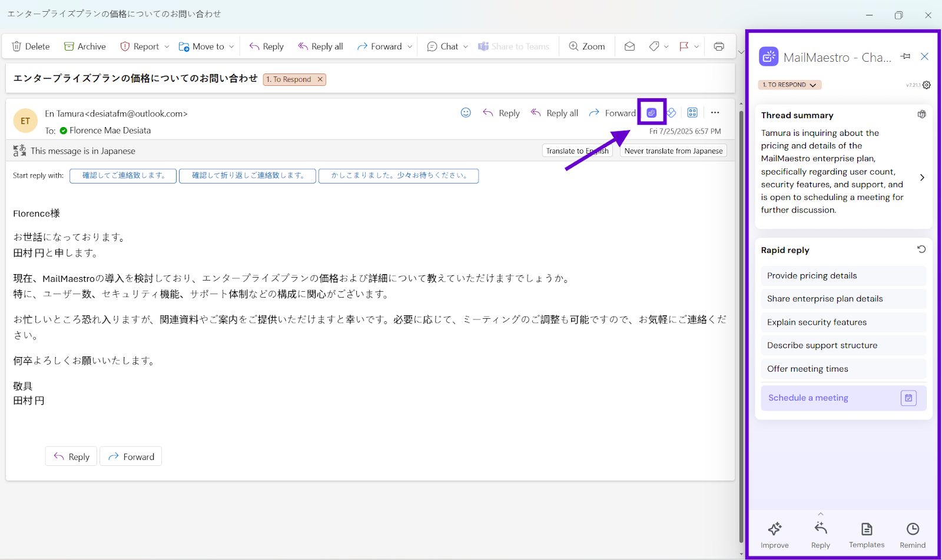
Task: Choose 'Share enterprise plan details' rapid reply
Action: tap(843, 299)
